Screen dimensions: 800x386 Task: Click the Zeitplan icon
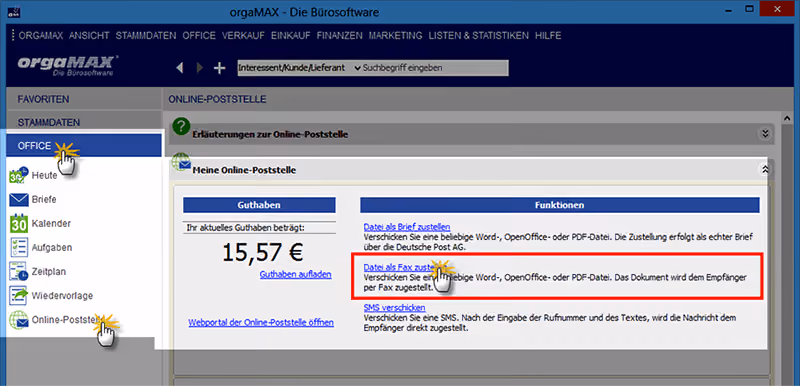[x=18, y=271]
